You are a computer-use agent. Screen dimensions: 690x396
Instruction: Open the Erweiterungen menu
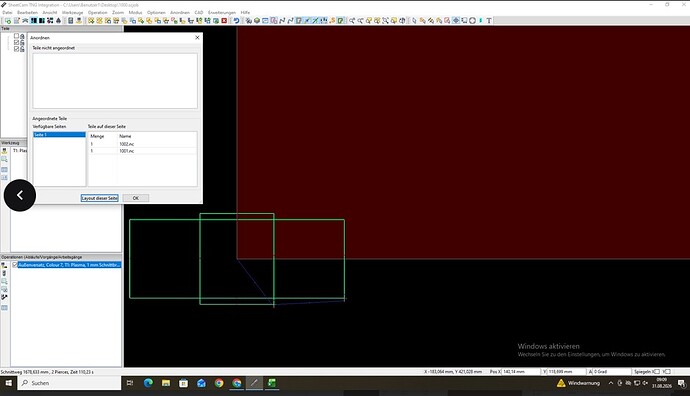pyautogui.click(x=222, y=12)
